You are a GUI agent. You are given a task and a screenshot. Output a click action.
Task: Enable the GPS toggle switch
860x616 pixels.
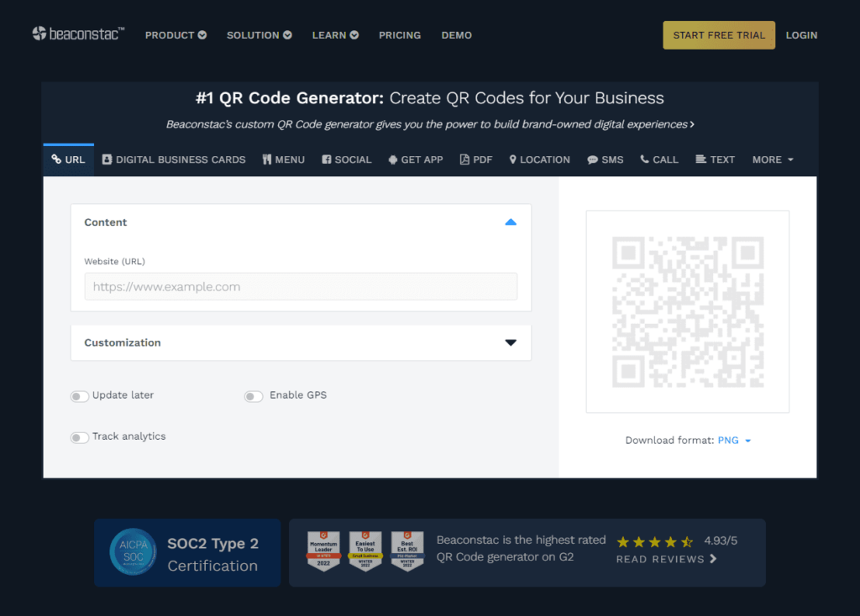pos(254,396)
